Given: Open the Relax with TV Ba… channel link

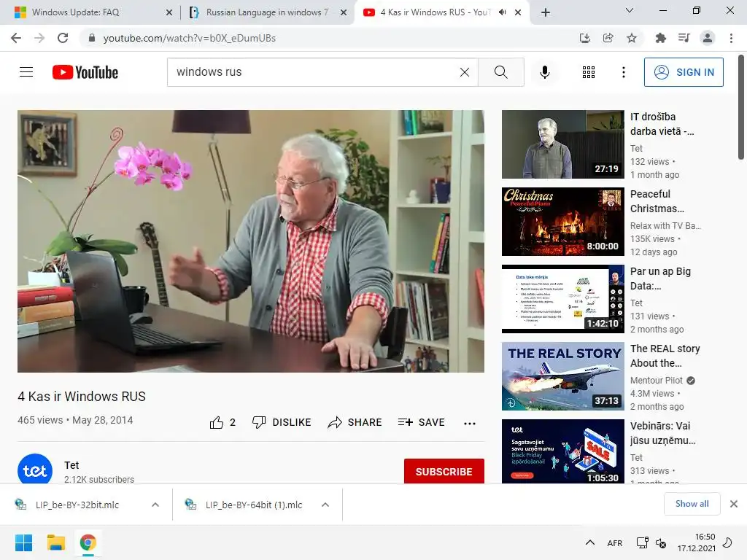Looking at the screenshot, I should [x=665, y=226].
